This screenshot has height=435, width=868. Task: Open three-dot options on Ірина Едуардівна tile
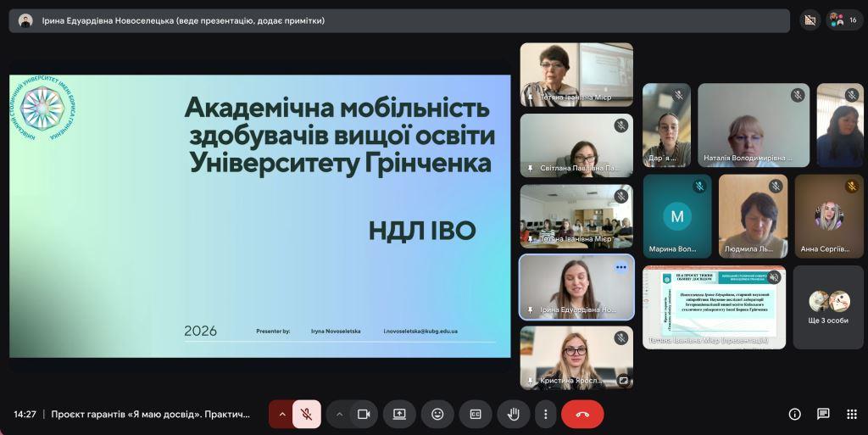[621, 267]
